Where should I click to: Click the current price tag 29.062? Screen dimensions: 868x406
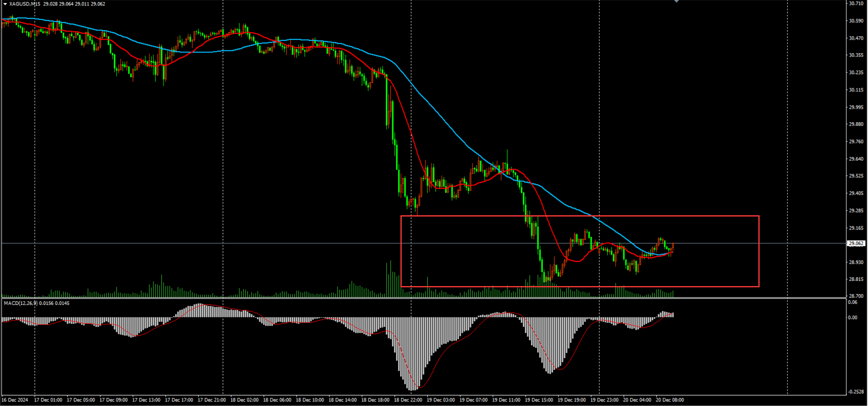tap(856, 244)
